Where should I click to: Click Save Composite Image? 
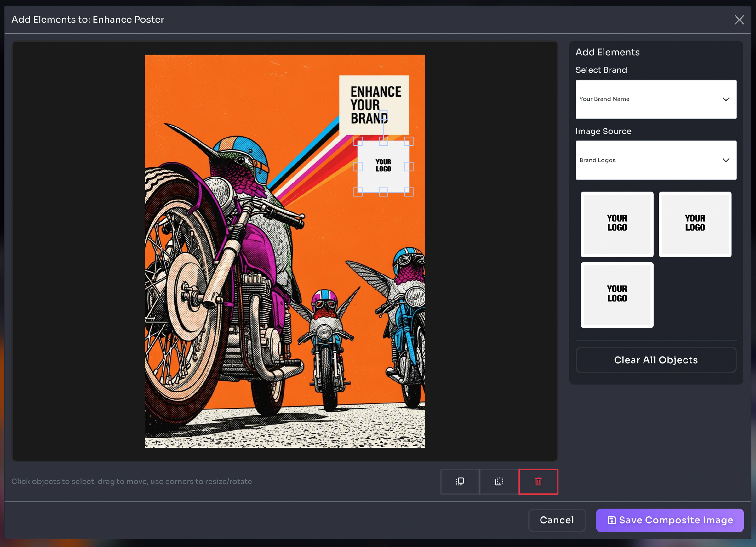[x=669, y=520]
